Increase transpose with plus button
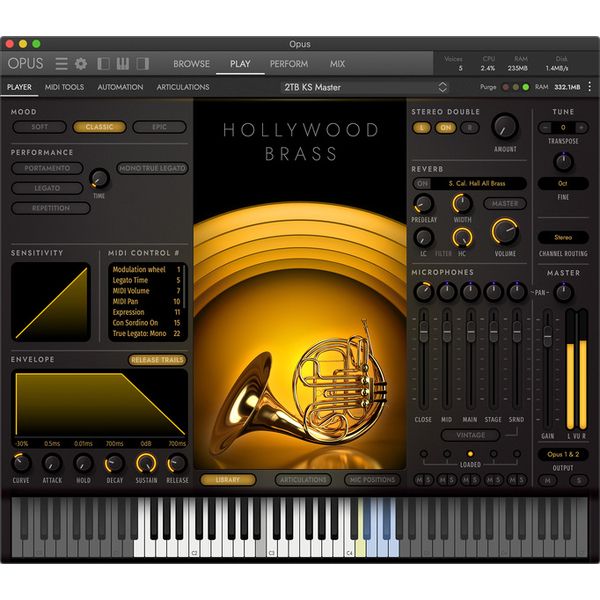This screenshot has width=600, height=600. (581, 127)
